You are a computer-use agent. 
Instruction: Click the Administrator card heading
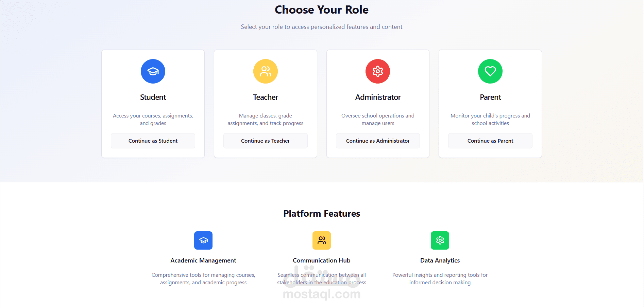pos(378,97)
